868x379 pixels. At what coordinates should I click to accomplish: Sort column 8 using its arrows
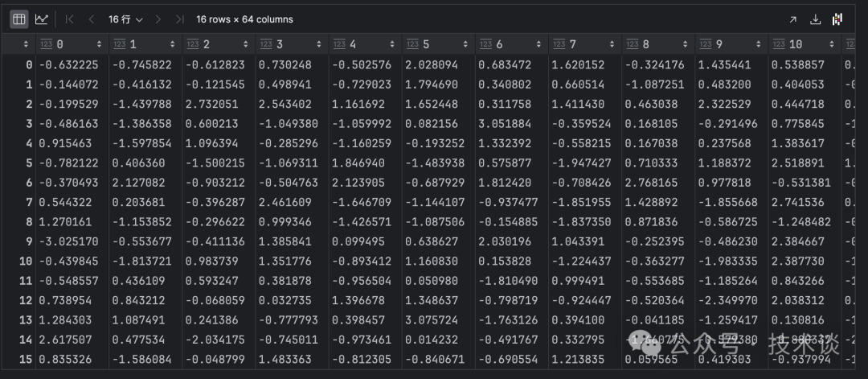[686, 44]
